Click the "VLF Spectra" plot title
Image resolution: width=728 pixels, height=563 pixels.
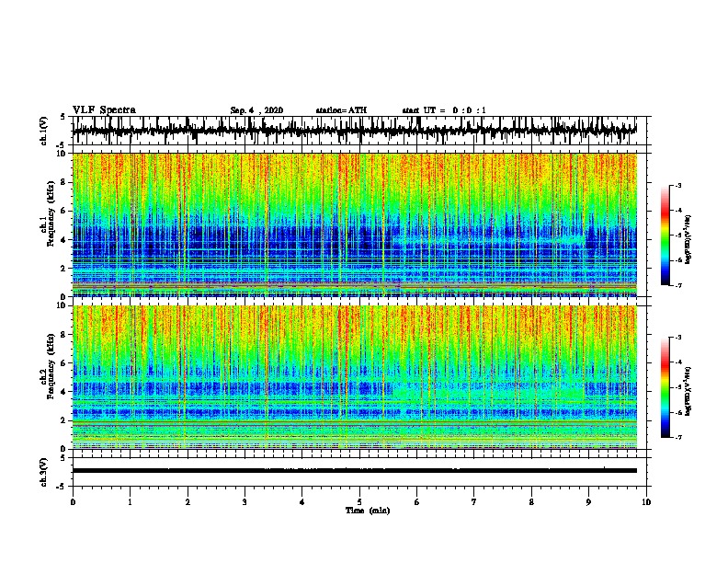(x=104, y=110)
